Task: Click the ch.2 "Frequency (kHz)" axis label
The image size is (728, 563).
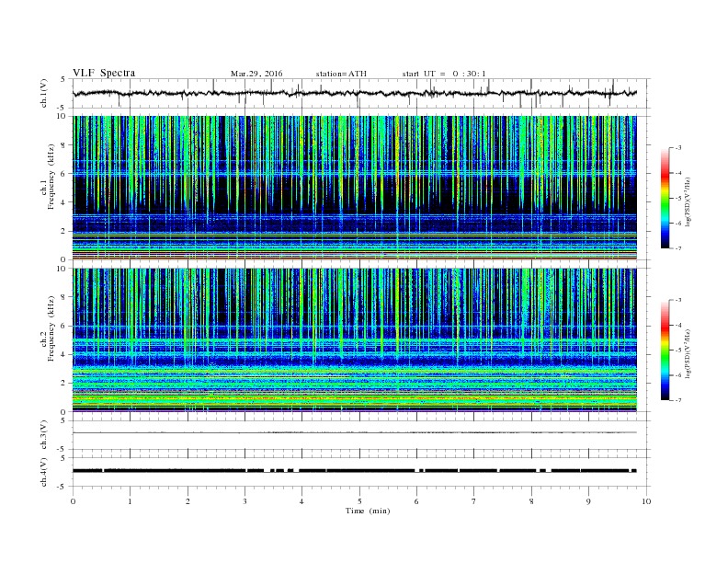Action: pos(51,327)
